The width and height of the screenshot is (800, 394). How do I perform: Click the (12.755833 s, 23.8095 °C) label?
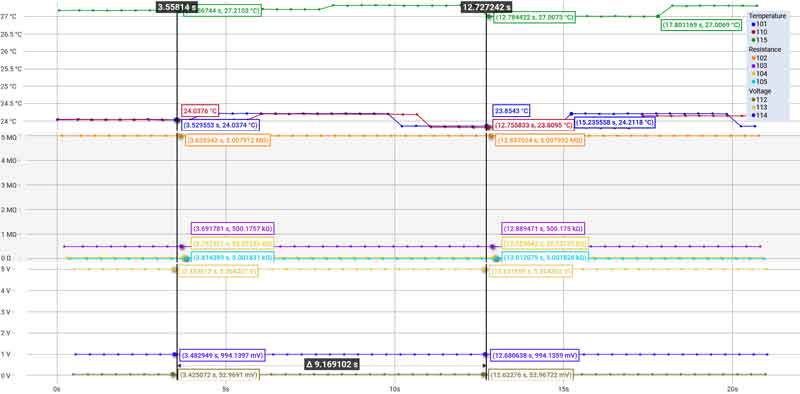[533, 125]
